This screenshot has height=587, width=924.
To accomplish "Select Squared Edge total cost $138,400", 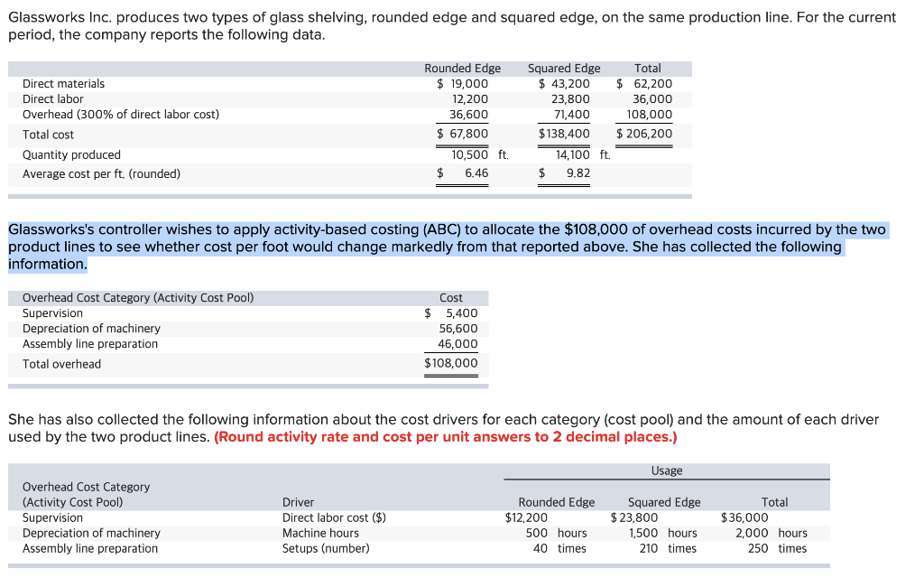I will click(x=564, y=134).
